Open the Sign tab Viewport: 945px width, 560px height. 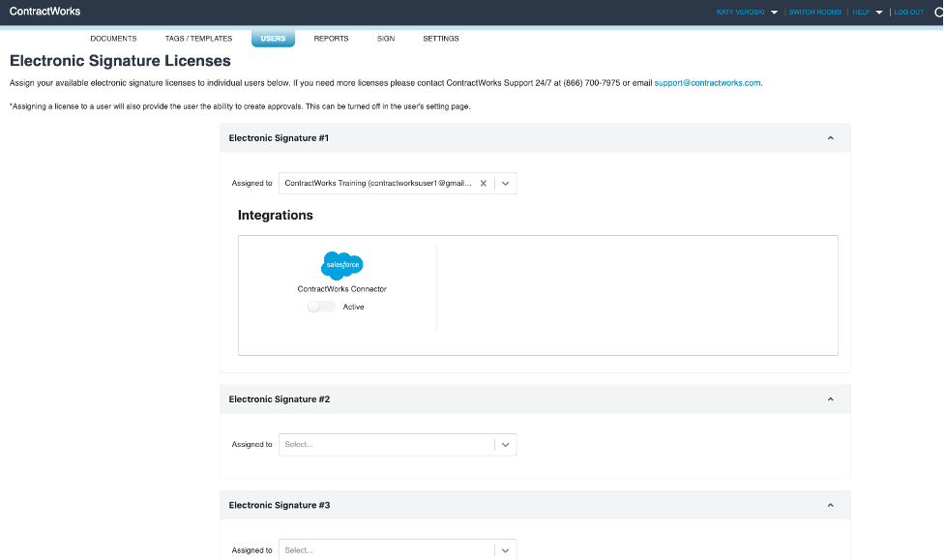coord(386,39)
